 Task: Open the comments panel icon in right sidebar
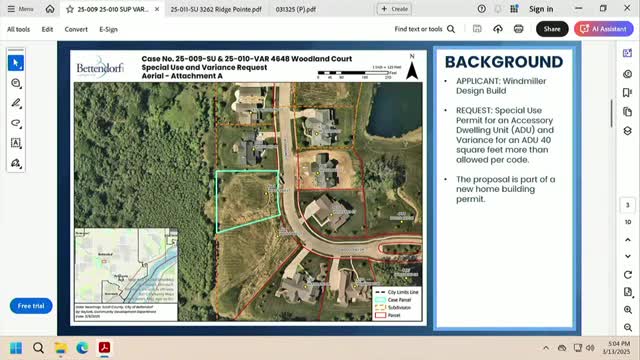coord(627,74)
